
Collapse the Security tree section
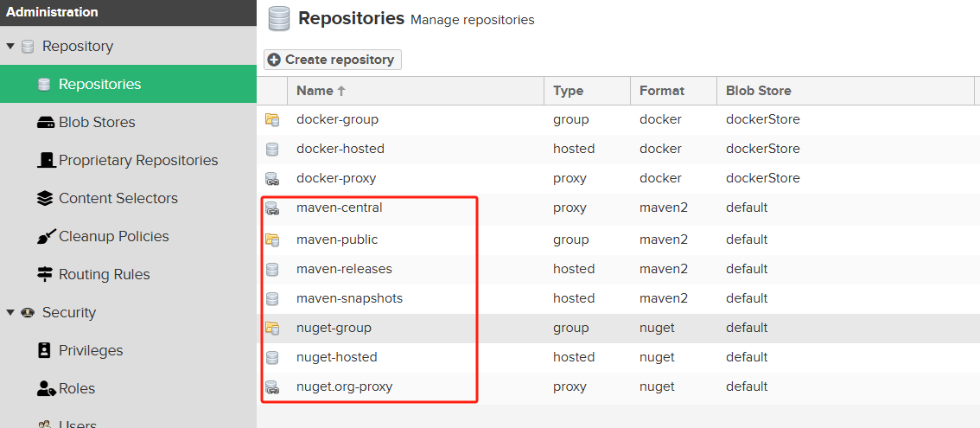(x=10, y=313)
